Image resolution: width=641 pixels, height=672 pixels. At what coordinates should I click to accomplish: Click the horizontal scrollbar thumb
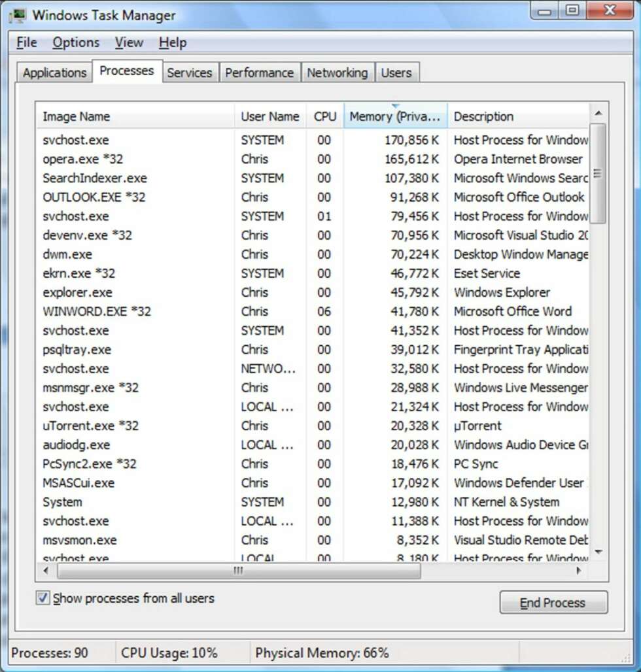pyautogui.click(x=238, y=571)
